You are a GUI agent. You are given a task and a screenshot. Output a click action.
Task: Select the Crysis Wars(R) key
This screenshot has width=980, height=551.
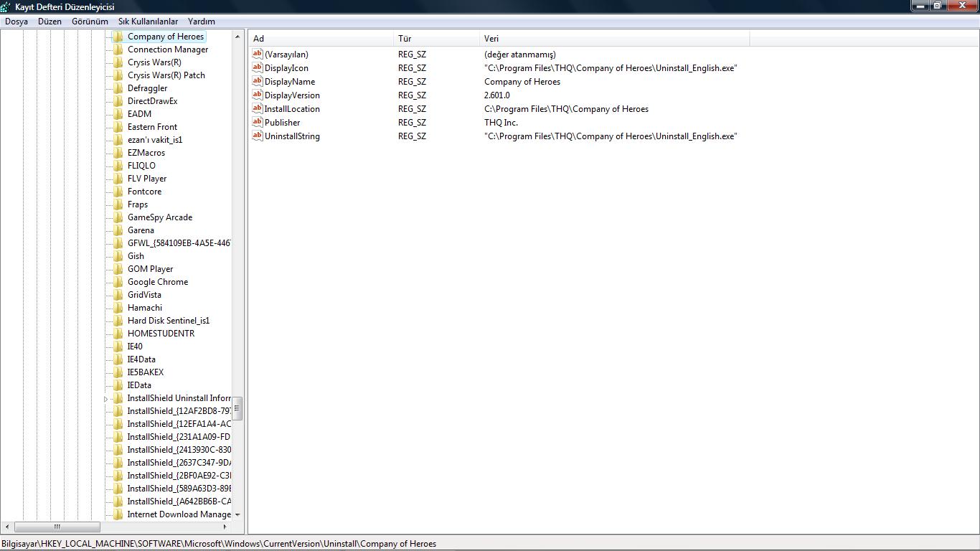pos(154,62)
